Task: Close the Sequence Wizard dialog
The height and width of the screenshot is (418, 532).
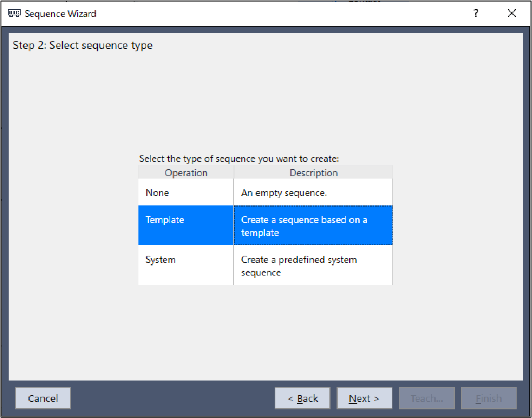Action: pyautogui.click(x=512, y=13)
